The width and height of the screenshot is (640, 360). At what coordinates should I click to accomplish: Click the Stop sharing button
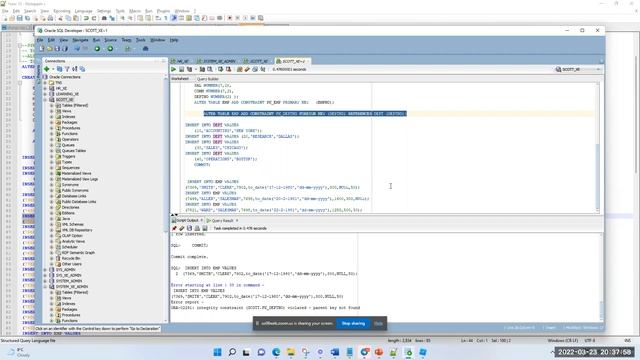click(353, 323)
